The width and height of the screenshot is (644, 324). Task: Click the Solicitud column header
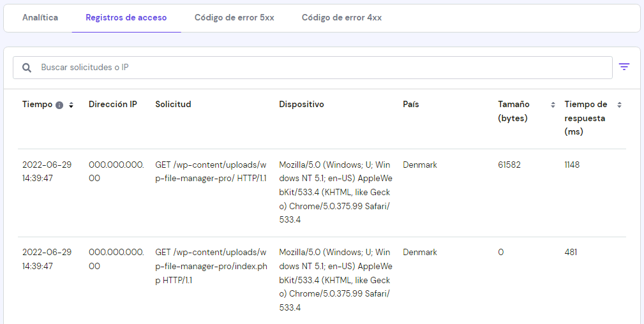(173, 105)
